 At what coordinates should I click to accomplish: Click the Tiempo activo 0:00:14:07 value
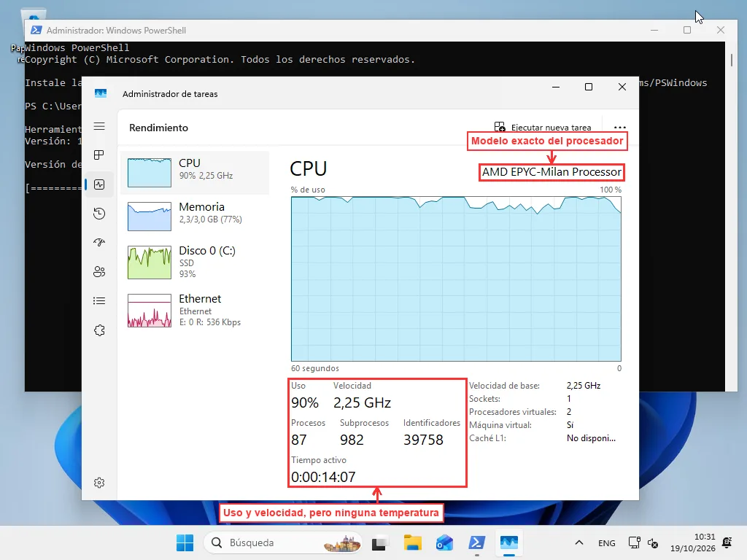(323, 477)
